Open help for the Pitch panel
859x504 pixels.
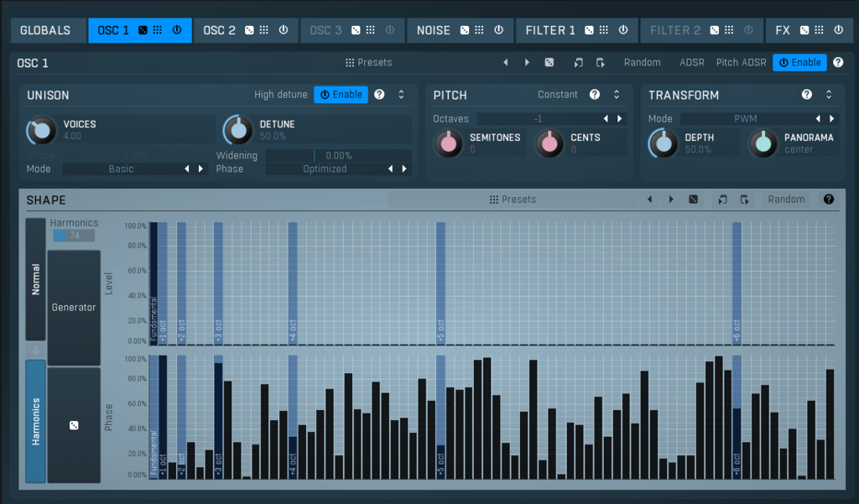(595, 95)
